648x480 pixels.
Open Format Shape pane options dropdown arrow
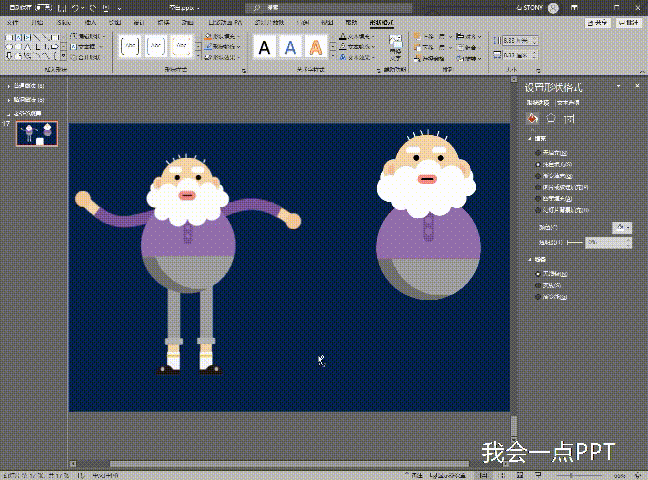[x=619, y=86]
